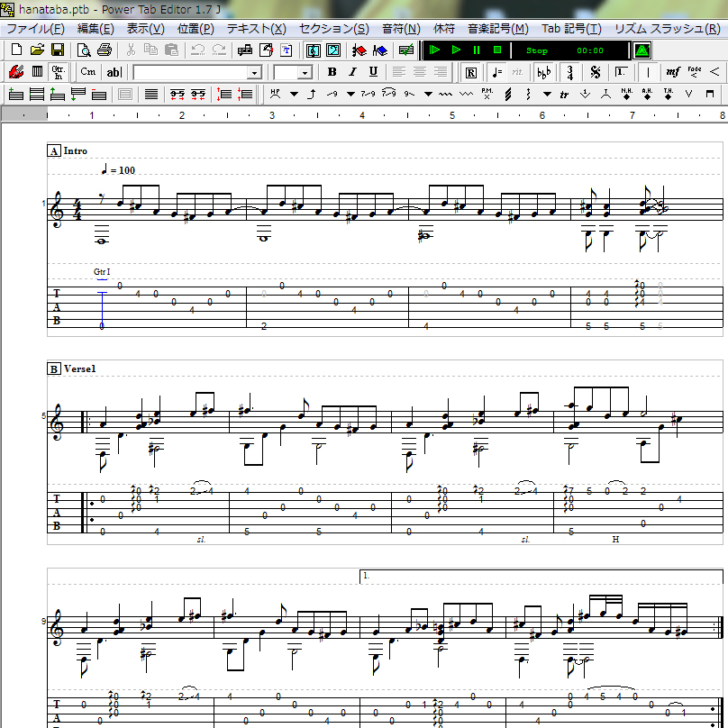Insert a rehearsal sign R
728x728 pixels.
click(x=471, y=72)
